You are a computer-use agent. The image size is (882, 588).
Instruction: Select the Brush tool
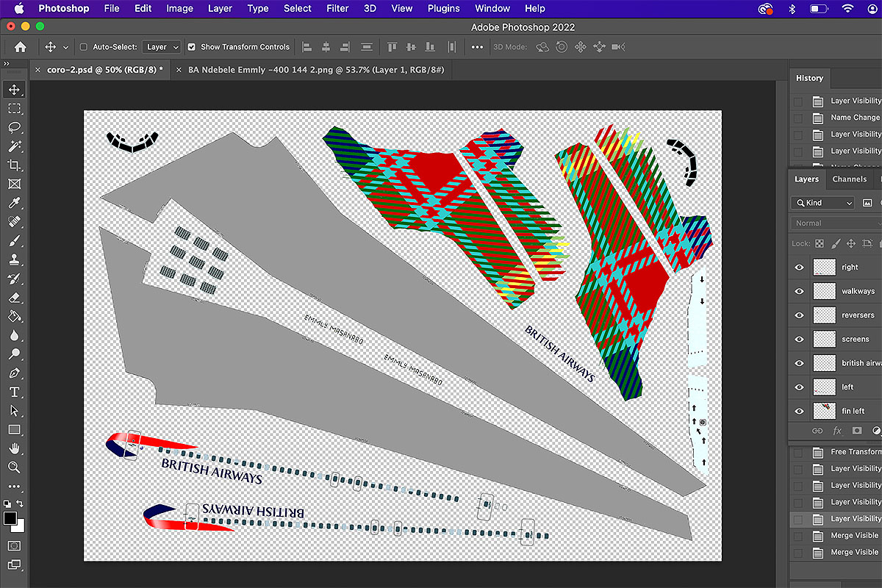[x=14, y=240]
